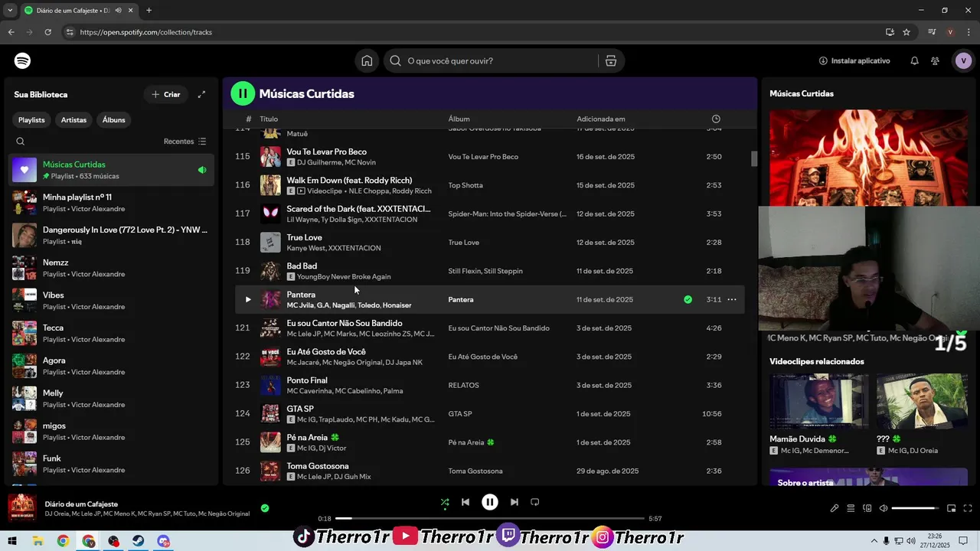The image size is (980, 551).
Task: Toggle repeat in the player bar
Action: [535, 502]
